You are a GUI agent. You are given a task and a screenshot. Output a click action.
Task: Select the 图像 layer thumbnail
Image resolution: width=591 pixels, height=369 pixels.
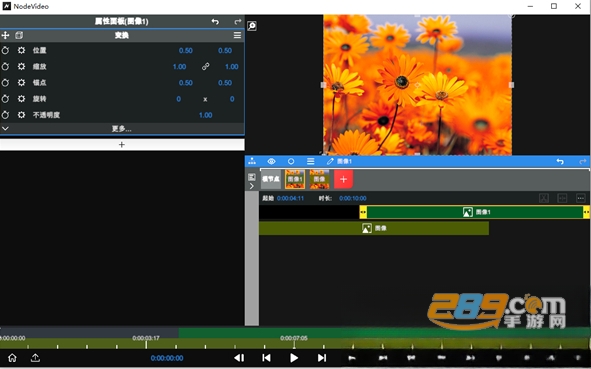click(x=319, y=179)
